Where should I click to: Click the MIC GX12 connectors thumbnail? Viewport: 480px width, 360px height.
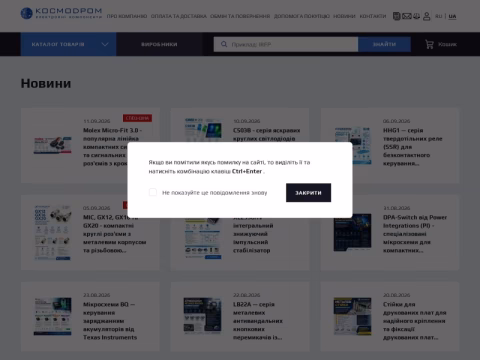52,232
